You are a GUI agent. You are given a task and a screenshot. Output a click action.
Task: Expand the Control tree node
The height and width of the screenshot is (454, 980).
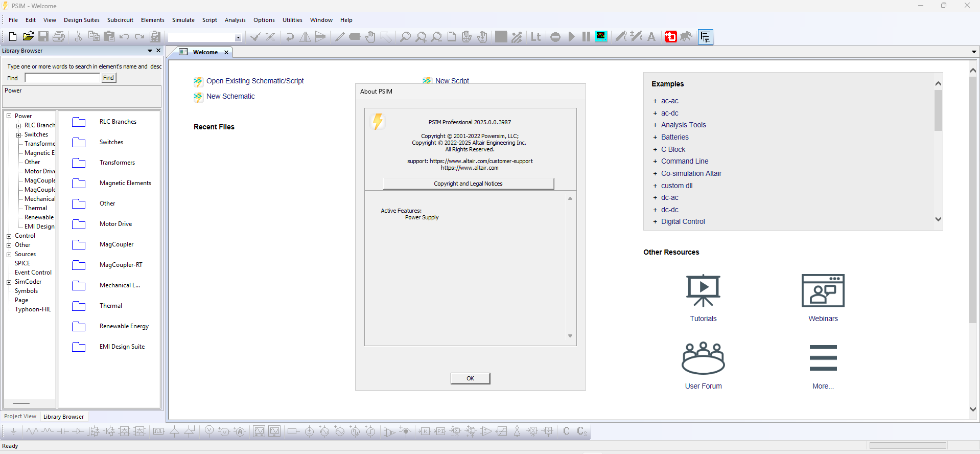click(x=9, y=236)
